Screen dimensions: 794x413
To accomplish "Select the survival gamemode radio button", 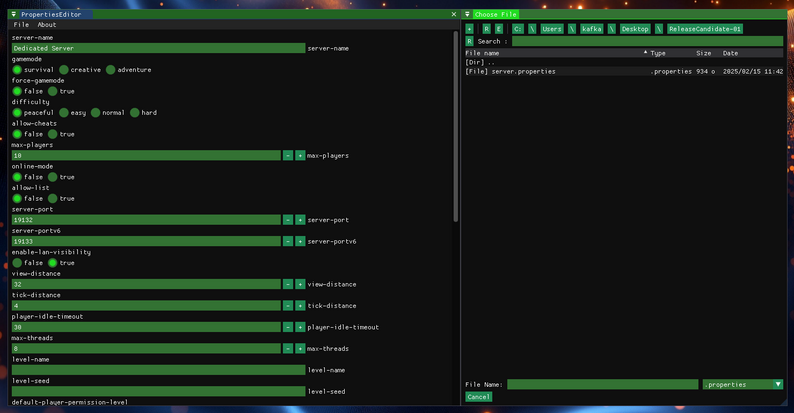I will [x=17, y=70].
